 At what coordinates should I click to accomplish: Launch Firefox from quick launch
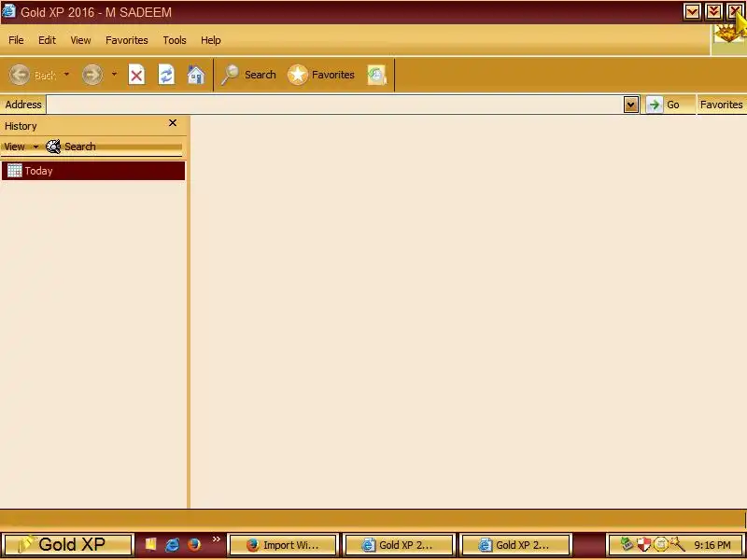194,544
